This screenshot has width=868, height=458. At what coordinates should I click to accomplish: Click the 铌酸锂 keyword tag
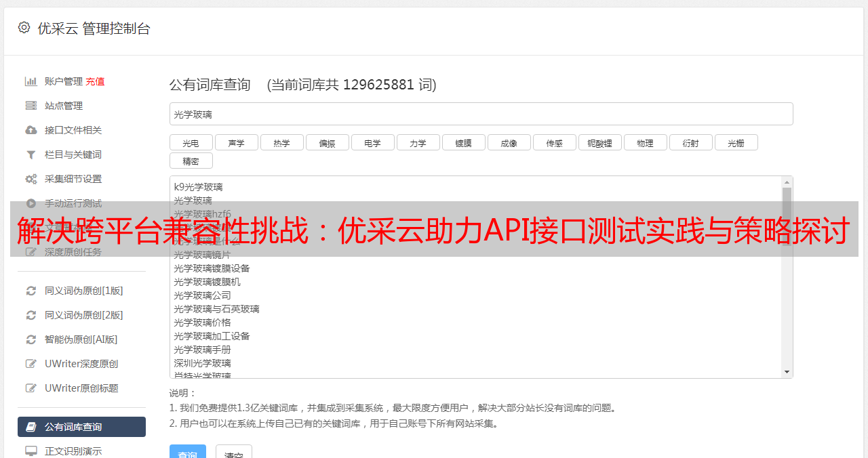tap(600, 142)
